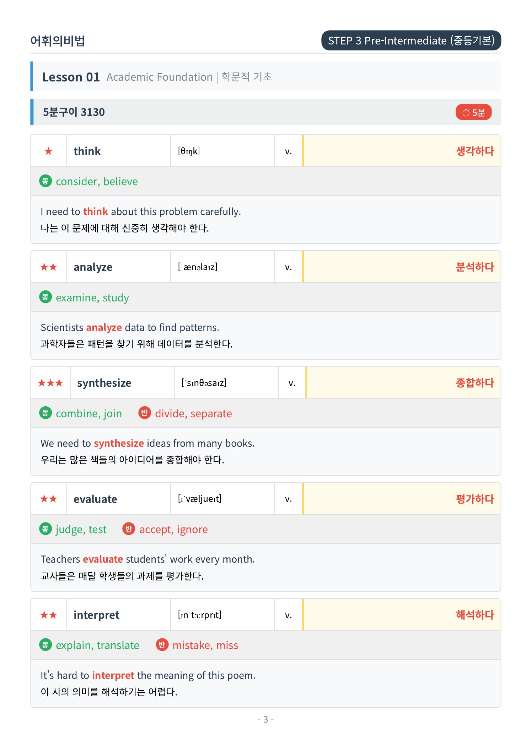The image size is (532, 756).
Task: Click the red antonym badge beside accept
Action: tap(129, 529)
